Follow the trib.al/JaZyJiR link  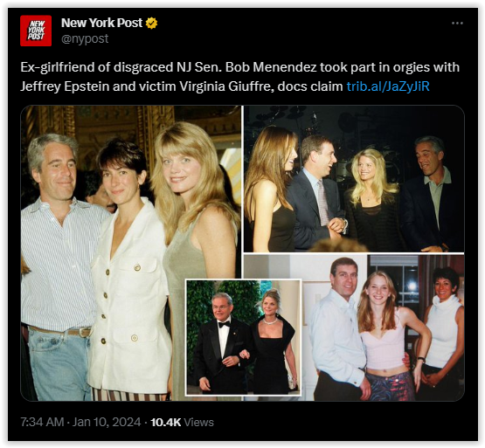point(388,86)
